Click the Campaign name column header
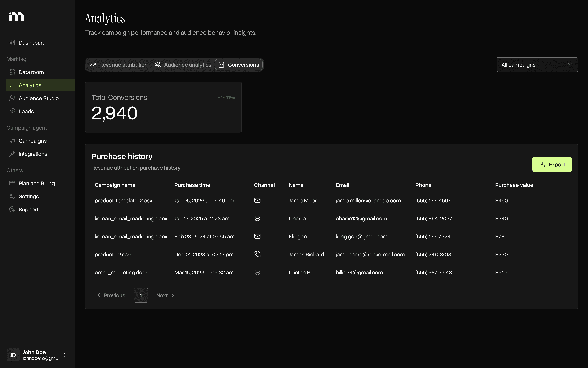 [x=115, y=185]
